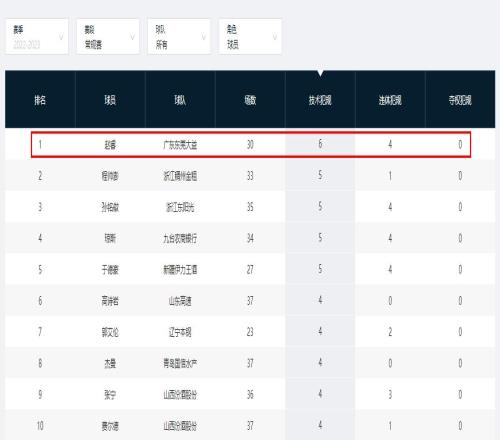
Task: Sort by 场数 games column header
Action: click(250, 100)
